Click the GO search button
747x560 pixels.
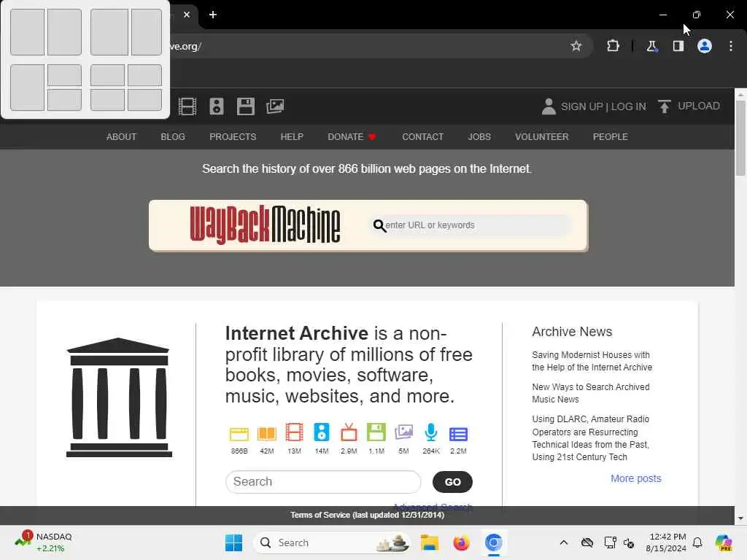[452, 482]
